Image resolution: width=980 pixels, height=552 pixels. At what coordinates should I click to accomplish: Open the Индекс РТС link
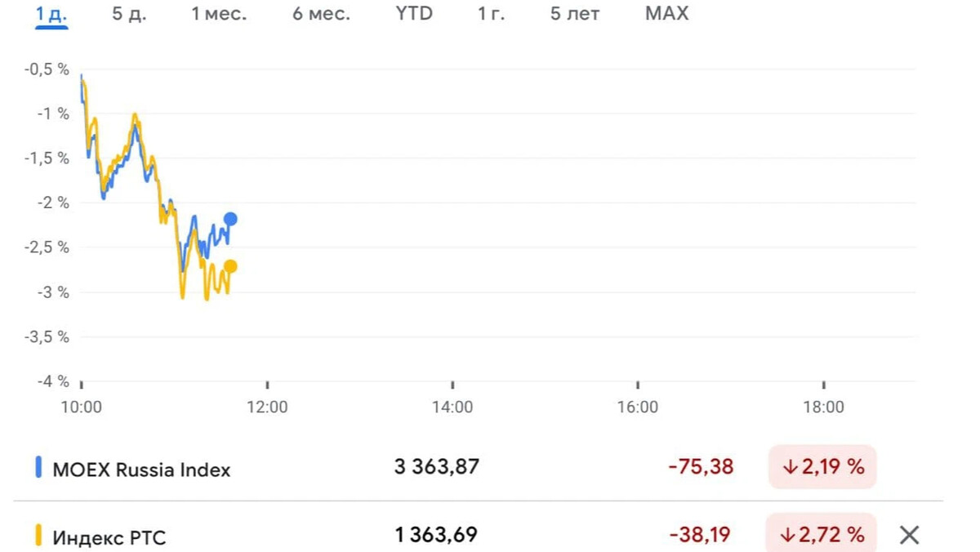pos(109,537)
